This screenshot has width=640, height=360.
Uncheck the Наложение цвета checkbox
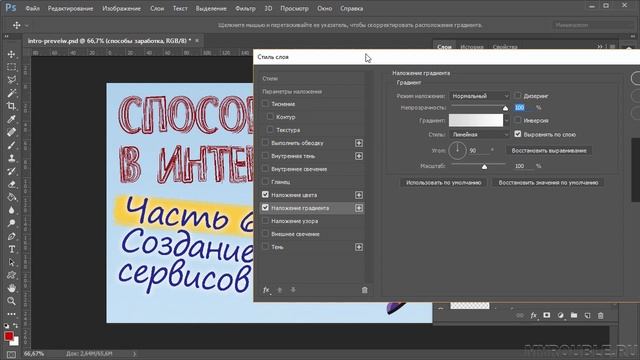pyautogui.click(x=265, y=195)
